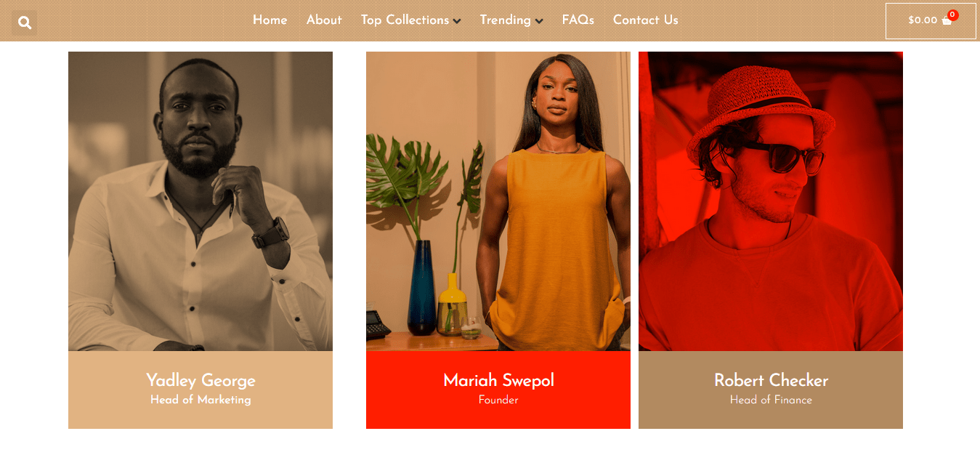Select the Trending menu label
The height and width of the screenshot is (455, 980).
point(505,20)
